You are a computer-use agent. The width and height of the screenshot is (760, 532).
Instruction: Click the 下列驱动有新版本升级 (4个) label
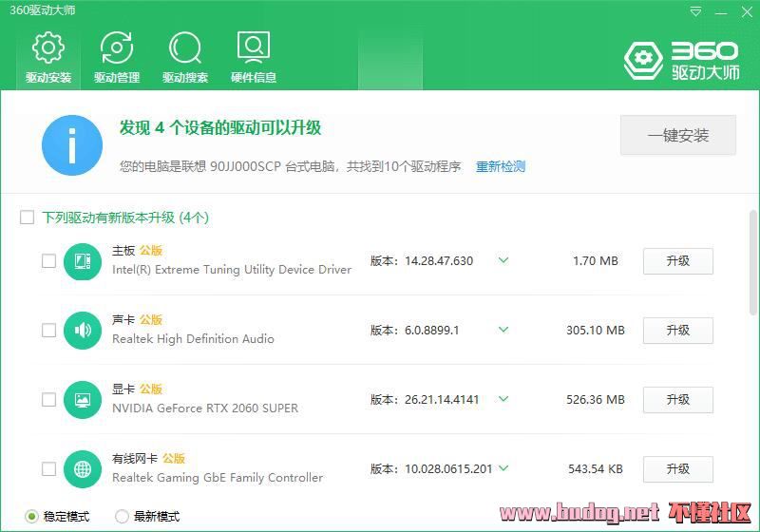125,218
